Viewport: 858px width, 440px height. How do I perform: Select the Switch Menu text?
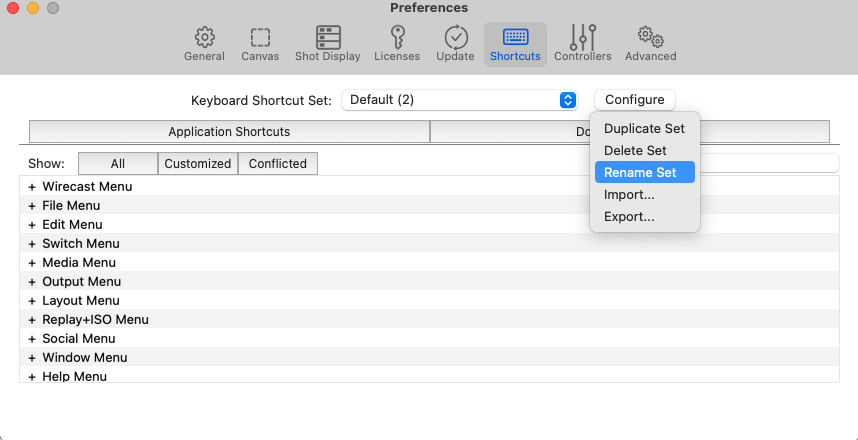[81, 244]
